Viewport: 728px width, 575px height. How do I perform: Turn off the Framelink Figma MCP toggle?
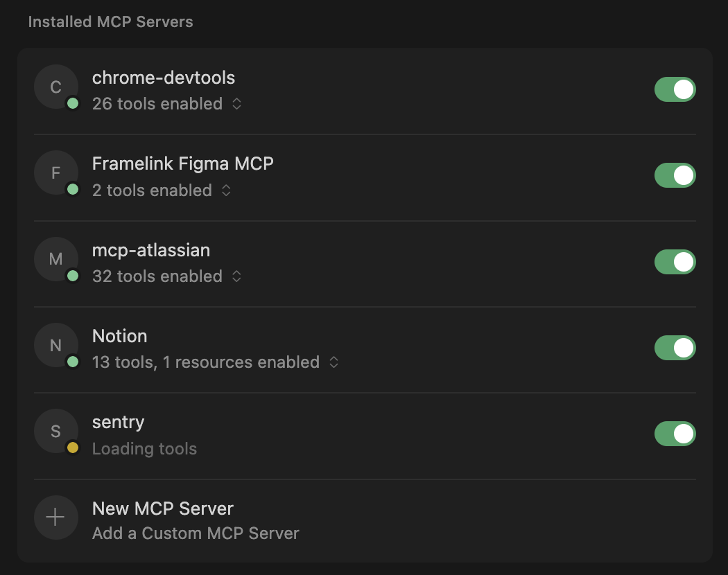(x=675, y=175)
